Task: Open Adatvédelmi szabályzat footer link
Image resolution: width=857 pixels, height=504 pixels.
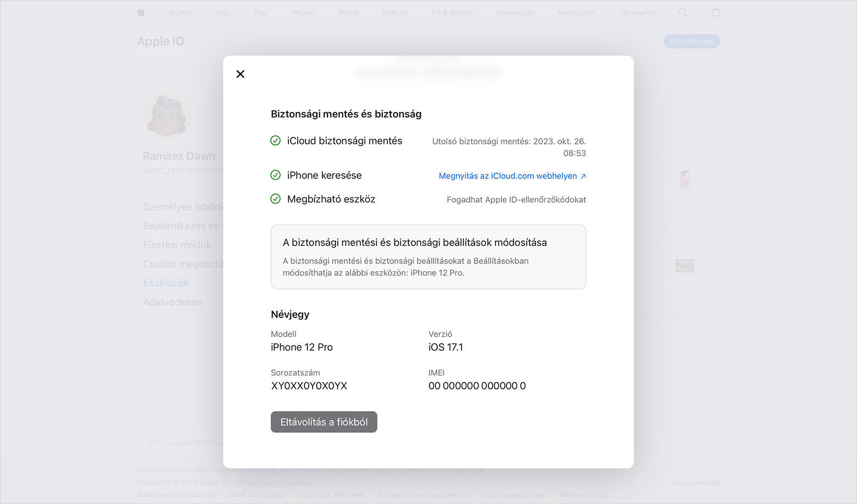Action: [176, 495]
